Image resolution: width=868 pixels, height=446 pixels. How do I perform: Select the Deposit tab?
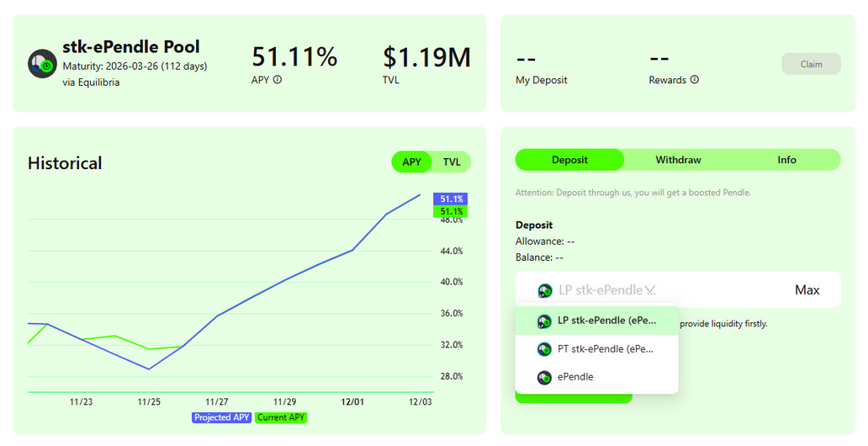tap(569, 160)
